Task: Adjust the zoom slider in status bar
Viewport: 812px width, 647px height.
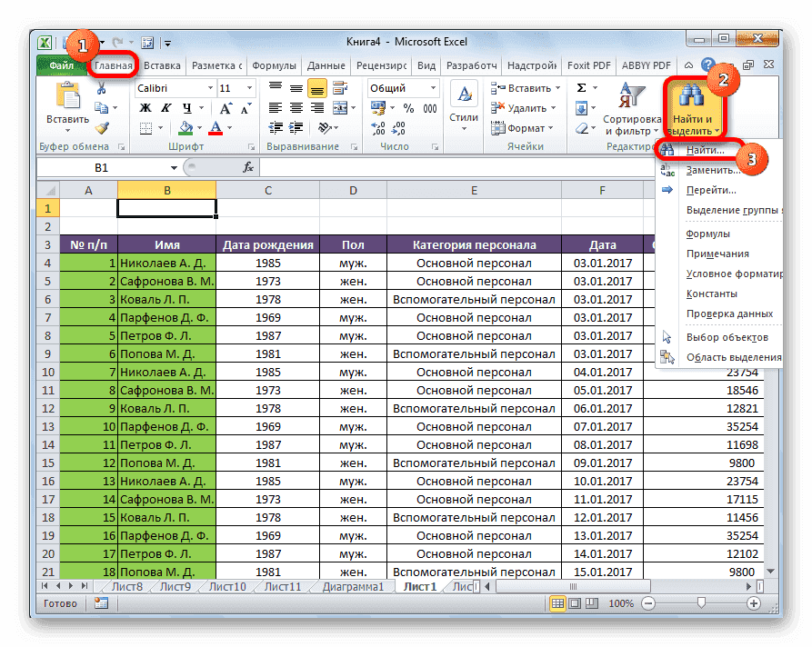Action: 700,602
